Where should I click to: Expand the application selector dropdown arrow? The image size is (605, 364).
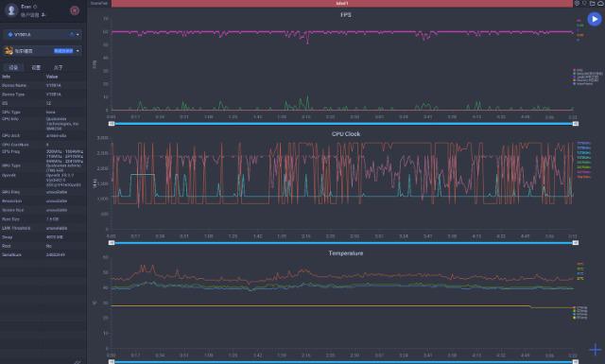coord(78,51)
